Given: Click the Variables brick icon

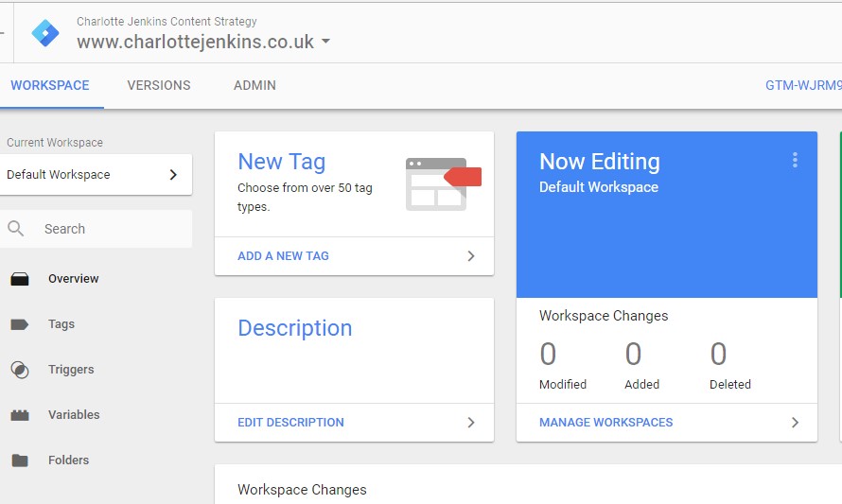Looking at the screenshot, I should [20, 415].
